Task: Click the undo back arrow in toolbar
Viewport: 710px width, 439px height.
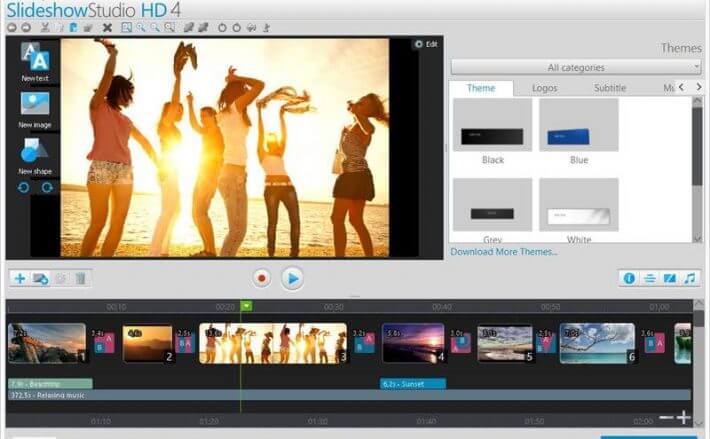Action: click(12, 28)
